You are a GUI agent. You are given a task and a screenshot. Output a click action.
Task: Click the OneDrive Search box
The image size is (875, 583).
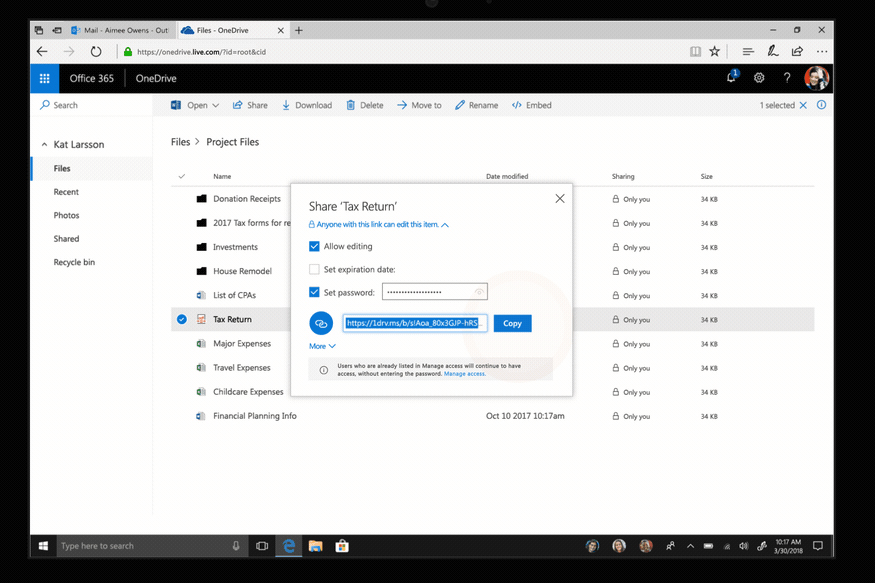tap(92, 105)
